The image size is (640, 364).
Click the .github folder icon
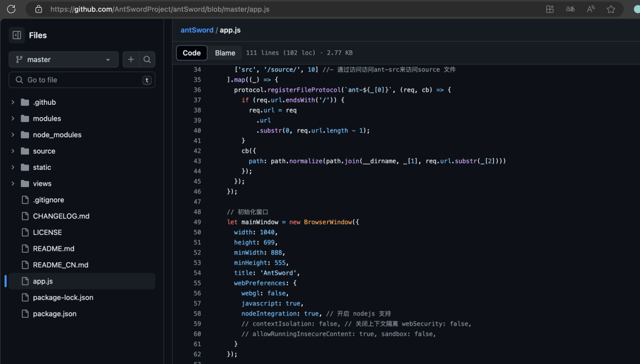pyautogui.click(x=25, y=102)
